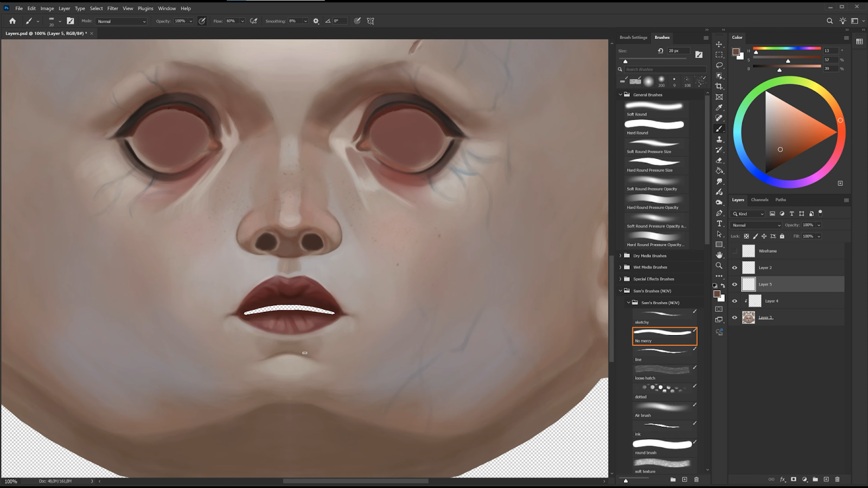Select the Spot Healing Brush tool
The image size is (868, 488).
[719, 118]
